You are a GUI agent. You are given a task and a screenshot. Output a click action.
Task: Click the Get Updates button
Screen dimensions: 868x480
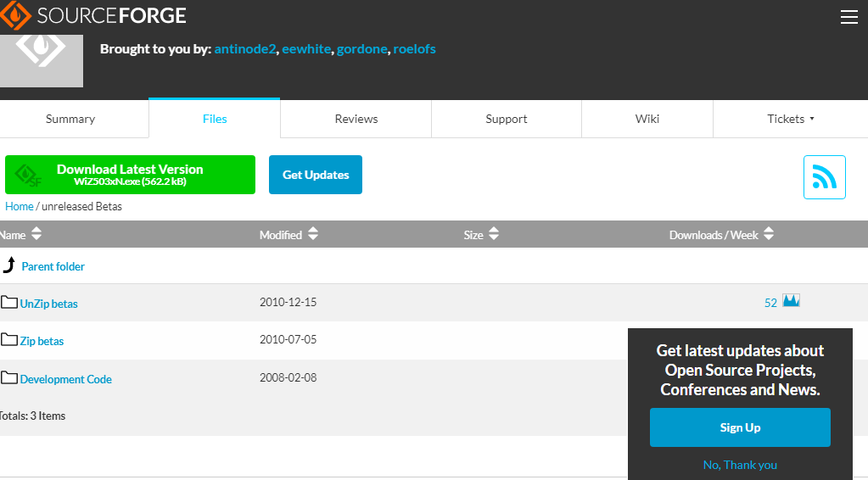316,175
